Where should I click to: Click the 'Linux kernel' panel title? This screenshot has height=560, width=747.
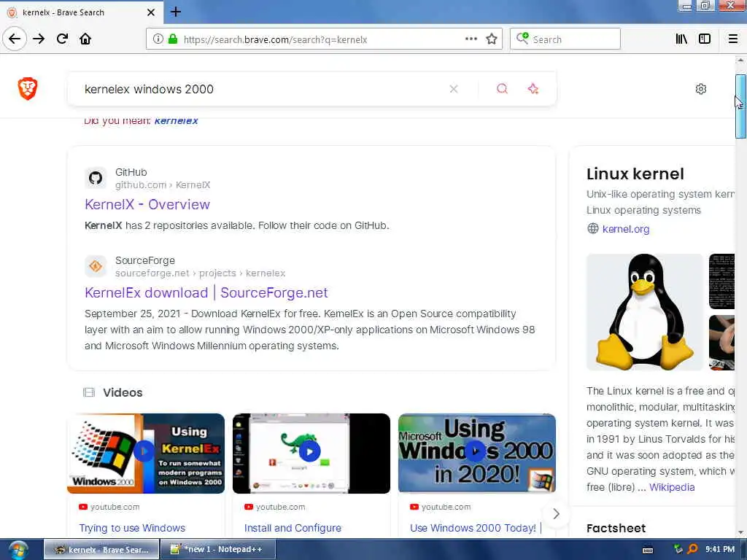(x=635, y=174)
